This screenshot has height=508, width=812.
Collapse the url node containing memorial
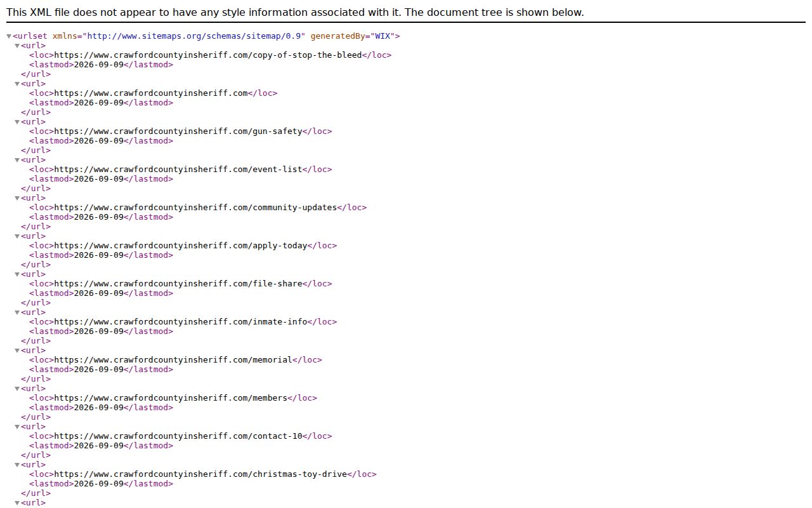[x=17, y=351]
